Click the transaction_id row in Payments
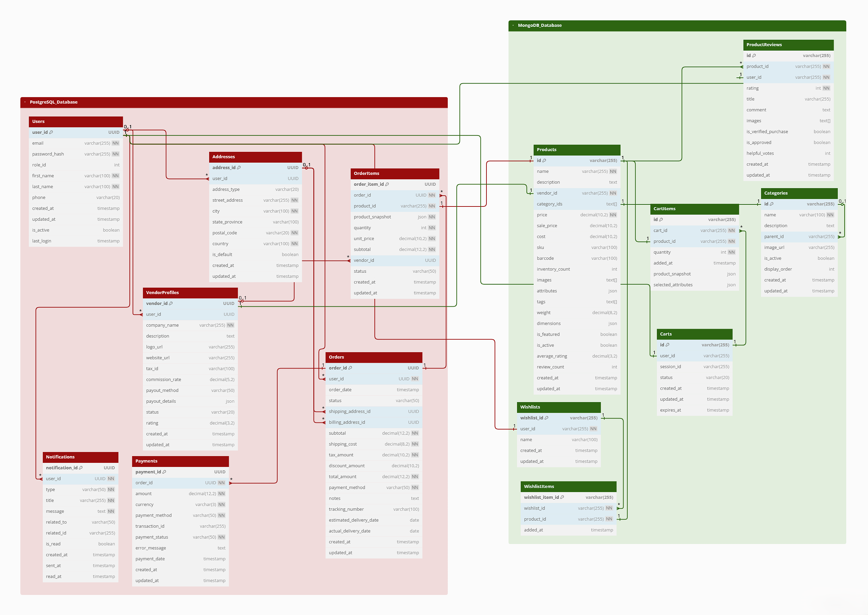Screen dimensions: 868x615 [x=181, y=526]
